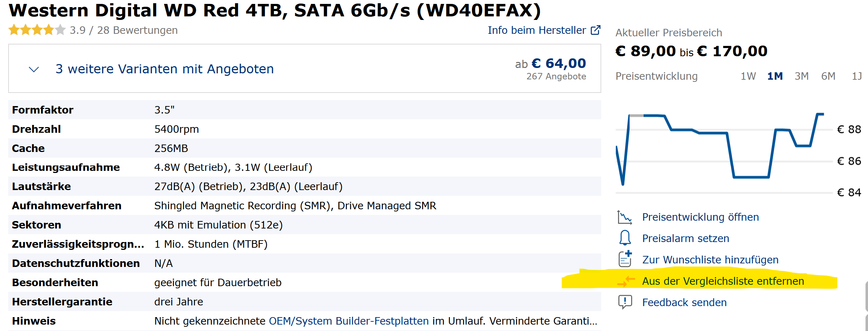
Task: Show the 1J price history
Action: click(856, 76)
